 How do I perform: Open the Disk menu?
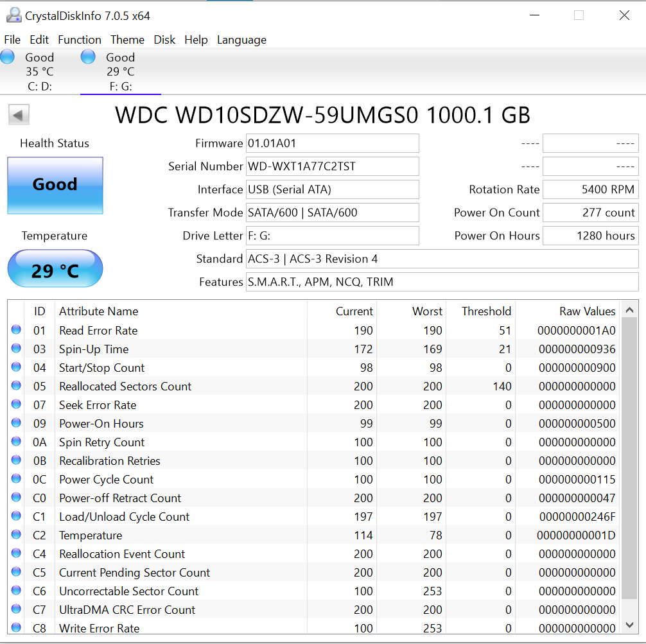click(x=164, y=40)
